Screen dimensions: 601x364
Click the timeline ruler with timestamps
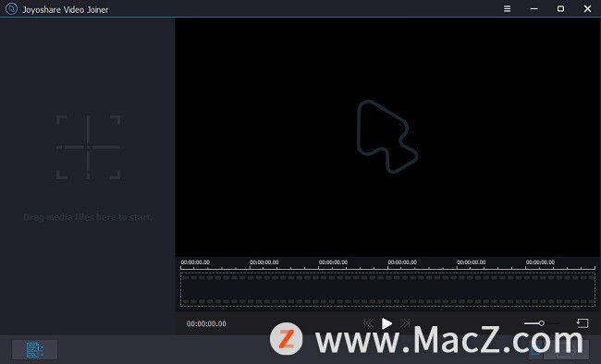(x=387, y=264)
